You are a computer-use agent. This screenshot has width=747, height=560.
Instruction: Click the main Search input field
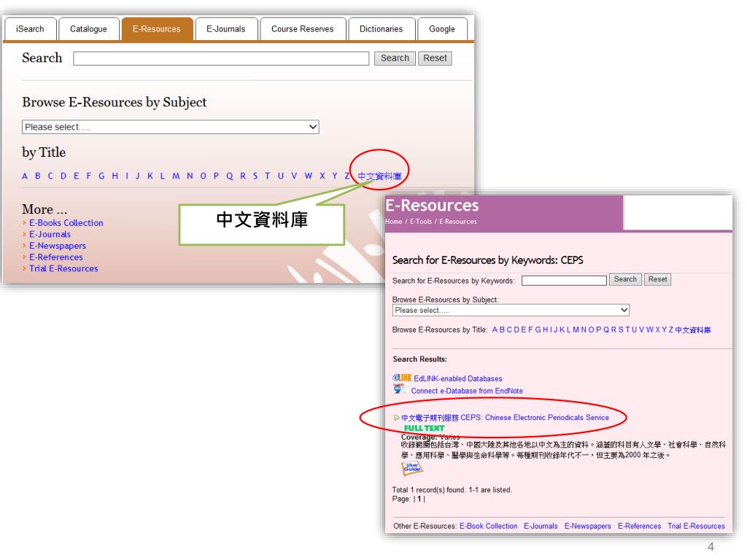[x=221, y=58]
